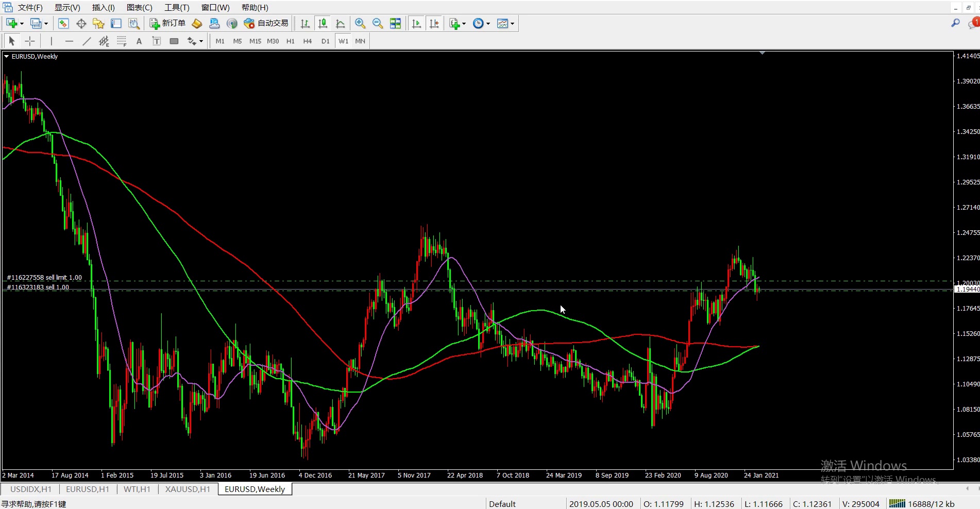The image size is (980, 509).
Task: Zoom in on the chart
Action: [x=360, y=23]
